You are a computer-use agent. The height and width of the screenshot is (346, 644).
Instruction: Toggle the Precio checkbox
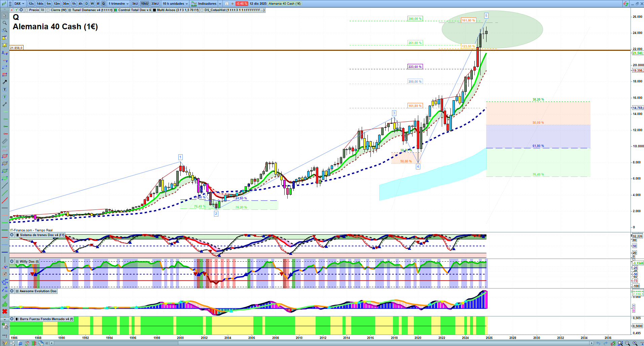(x=27, y=10)
